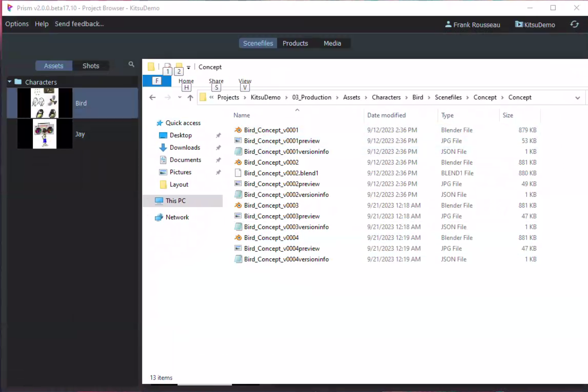This screenshot has width=588, height=392.
Task: Open the Share ribbon tab
Action: click(x=216, y=81)
